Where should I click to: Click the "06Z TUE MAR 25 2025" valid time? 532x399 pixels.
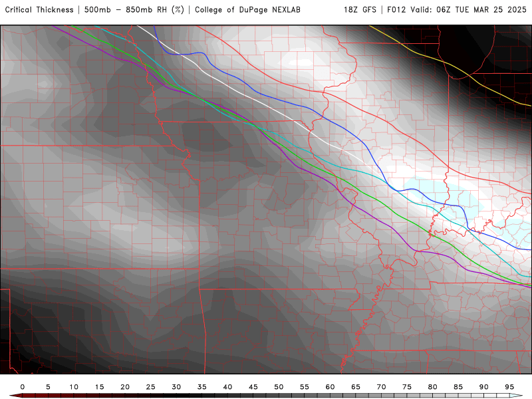[481, 10]
